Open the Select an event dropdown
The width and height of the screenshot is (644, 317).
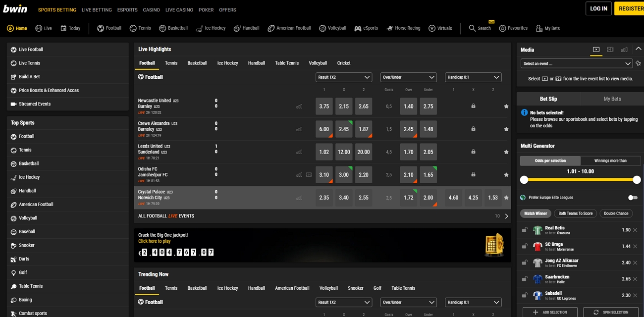[577, 63]
